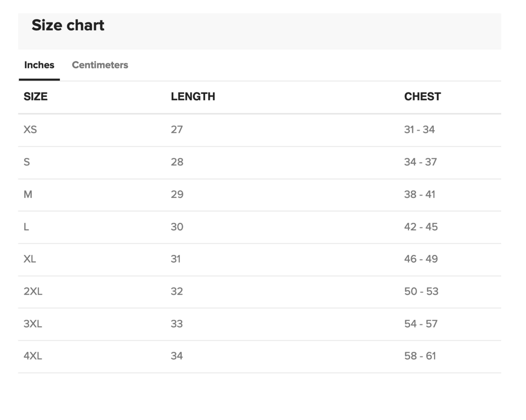
Task: Click the SIZE column header
Action: (36, 96)
